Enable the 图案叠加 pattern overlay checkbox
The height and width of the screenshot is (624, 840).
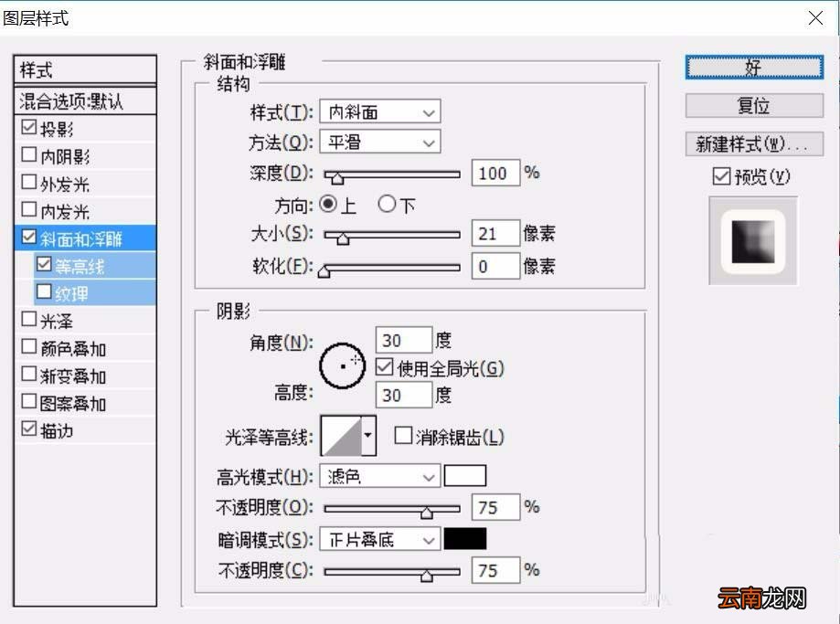point(28,401)
